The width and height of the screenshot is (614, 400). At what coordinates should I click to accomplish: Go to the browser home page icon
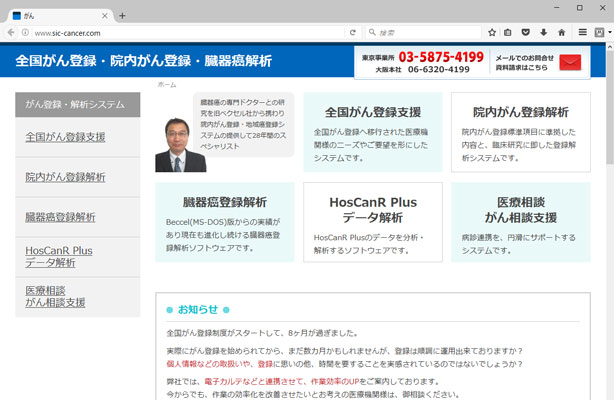pyautogui.click(x=562, y=33)
